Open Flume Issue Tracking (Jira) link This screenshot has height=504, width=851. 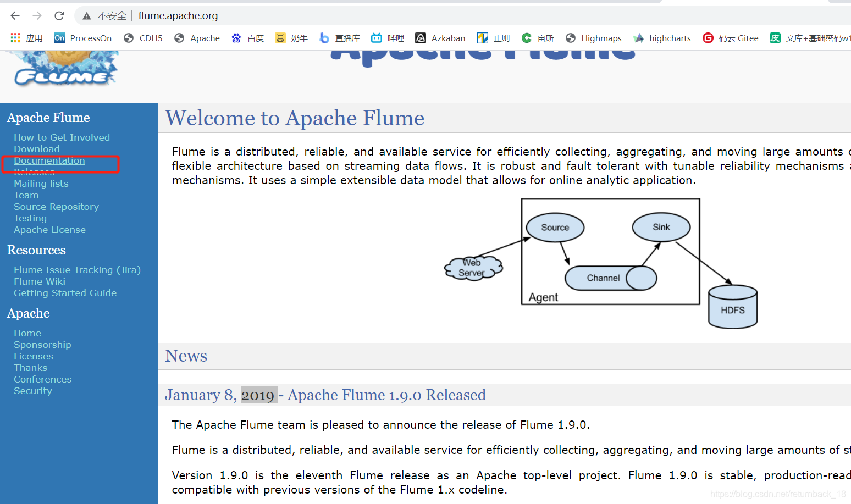[x=77, y=270]
